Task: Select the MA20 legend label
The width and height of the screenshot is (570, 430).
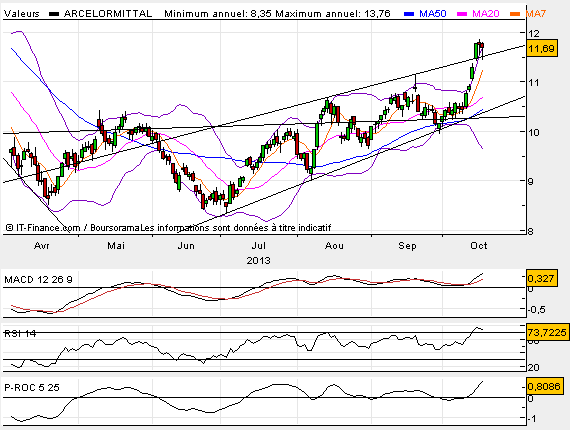Action: pyautogui.click(x=486, y=14)
